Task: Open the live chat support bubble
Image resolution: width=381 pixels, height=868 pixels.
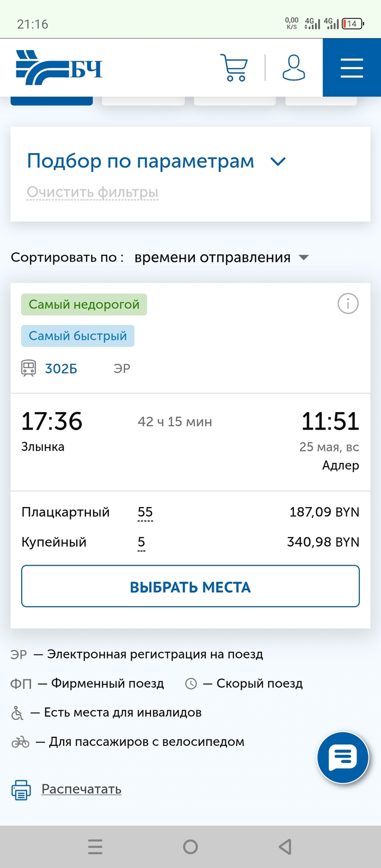Action: [343, 757]
